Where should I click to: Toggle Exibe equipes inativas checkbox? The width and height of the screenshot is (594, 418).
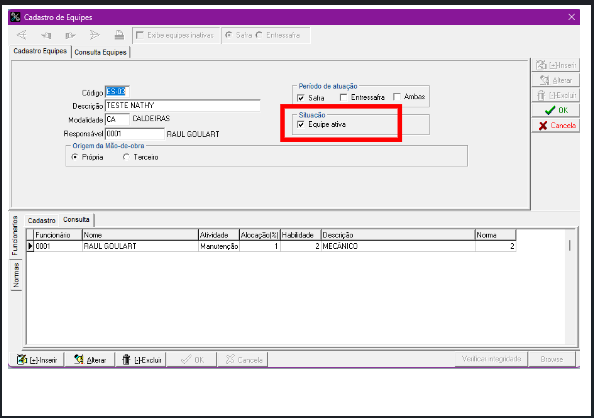click(x=140, y=35)
